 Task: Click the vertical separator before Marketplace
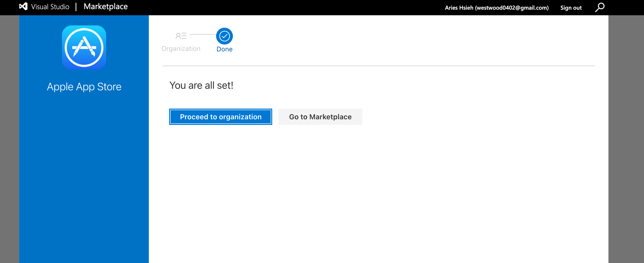pos(76,7)
